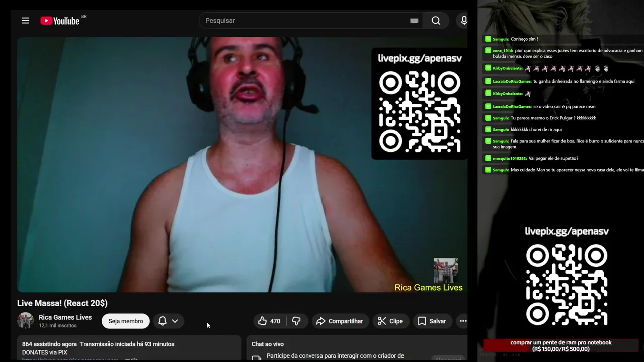This screenshot has width=644, height=362.
Task: Like the video with thumbs up
Action: coord(262,321)
